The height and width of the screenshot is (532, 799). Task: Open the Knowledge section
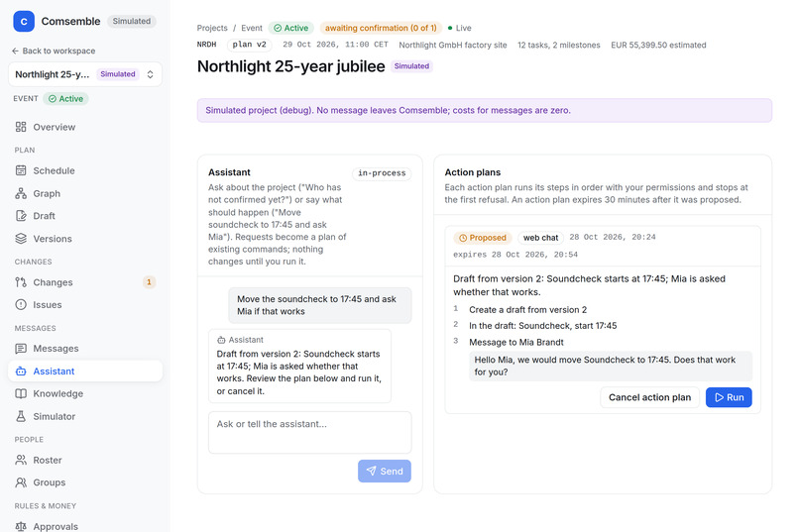85,393
